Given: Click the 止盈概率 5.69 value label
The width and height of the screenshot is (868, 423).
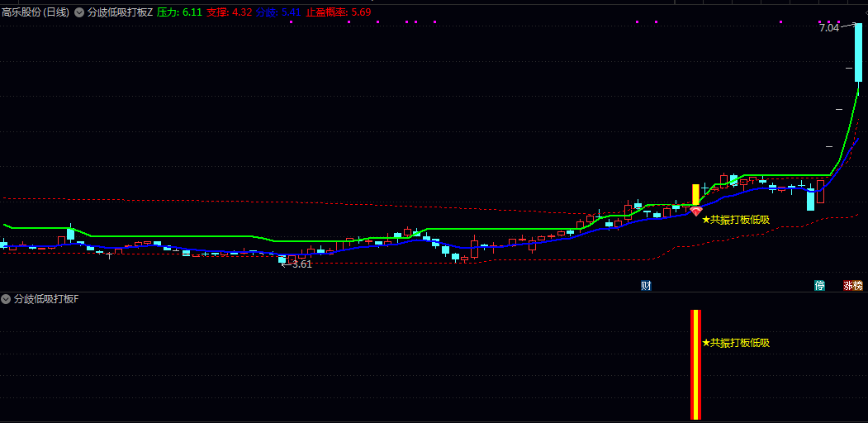Looking at the screenshot, I should pos(339,12).
